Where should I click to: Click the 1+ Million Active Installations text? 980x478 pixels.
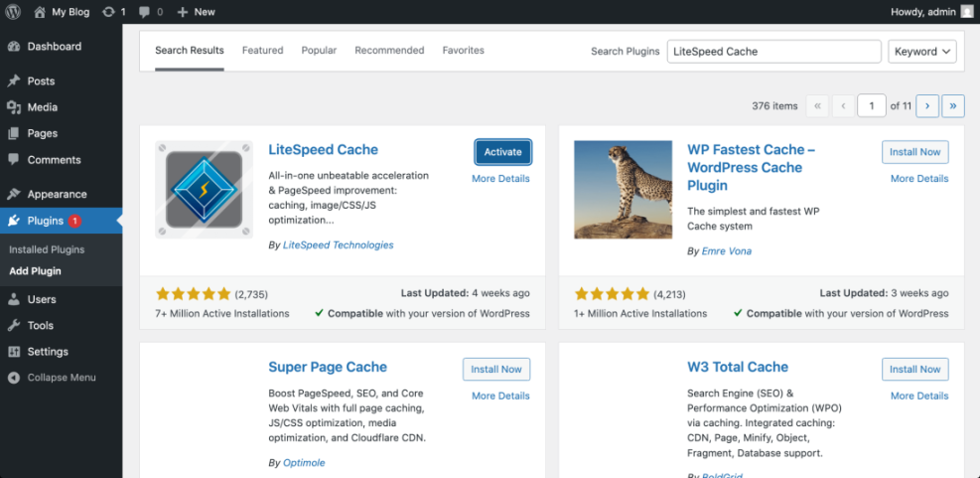(x=640, y=313)
